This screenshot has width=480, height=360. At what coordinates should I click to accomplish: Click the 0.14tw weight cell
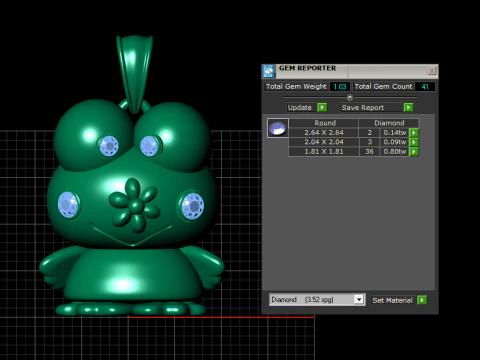(395, 133)
